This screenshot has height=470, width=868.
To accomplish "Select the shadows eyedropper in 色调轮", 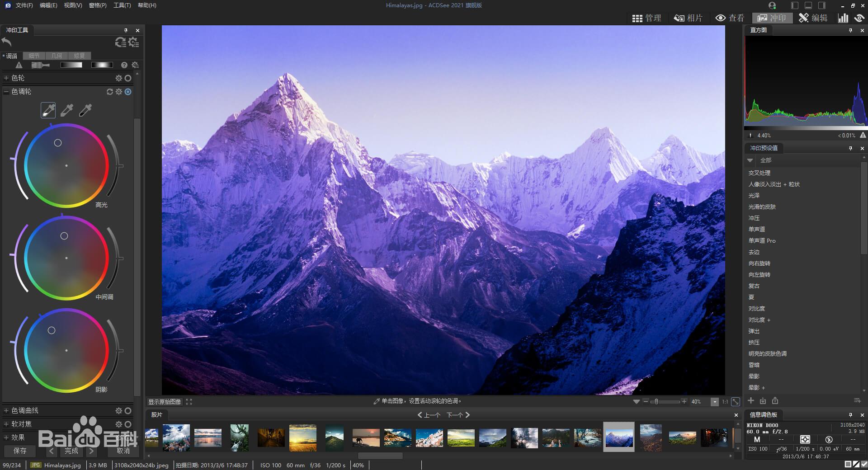I will tap(85, 110).
